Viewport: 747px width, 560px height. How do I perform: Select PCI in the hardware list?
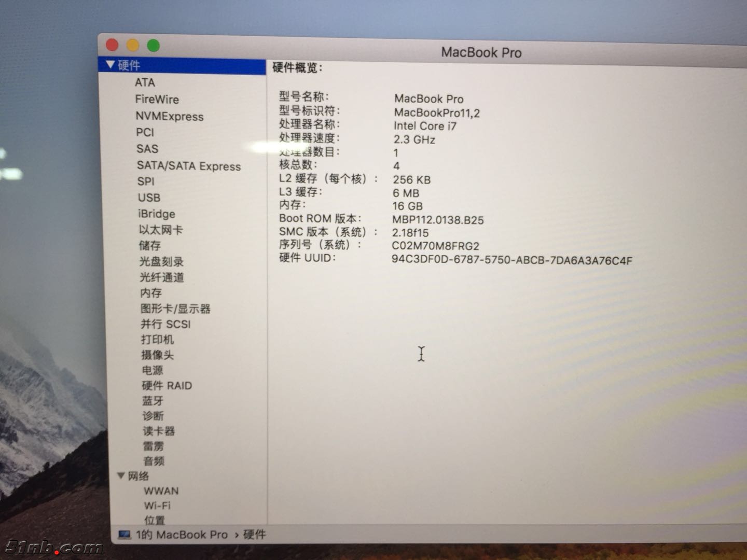click(145, 132)
